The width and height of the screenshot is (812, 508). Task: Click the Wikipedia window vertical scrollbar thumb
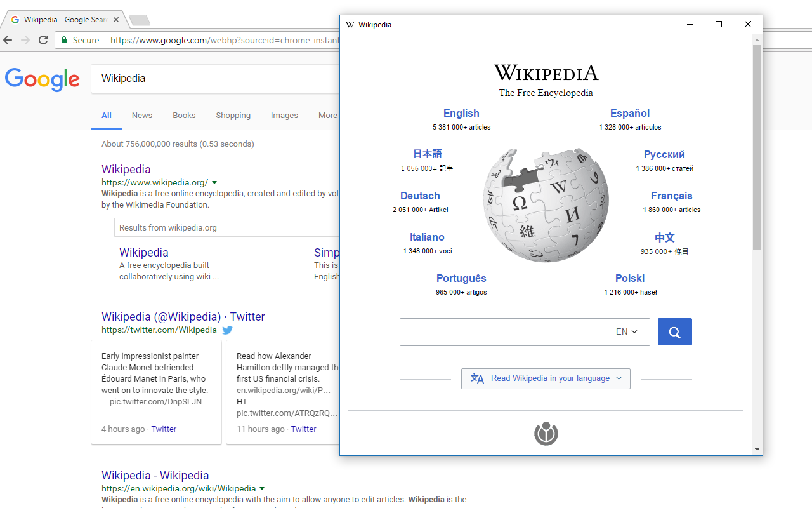tap(757, 147)
